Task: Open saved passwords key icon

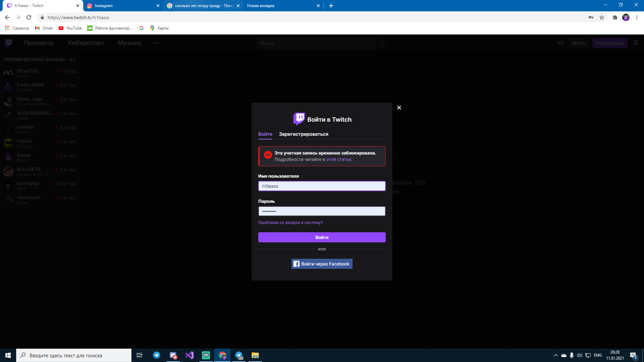Action: [591, 17]
